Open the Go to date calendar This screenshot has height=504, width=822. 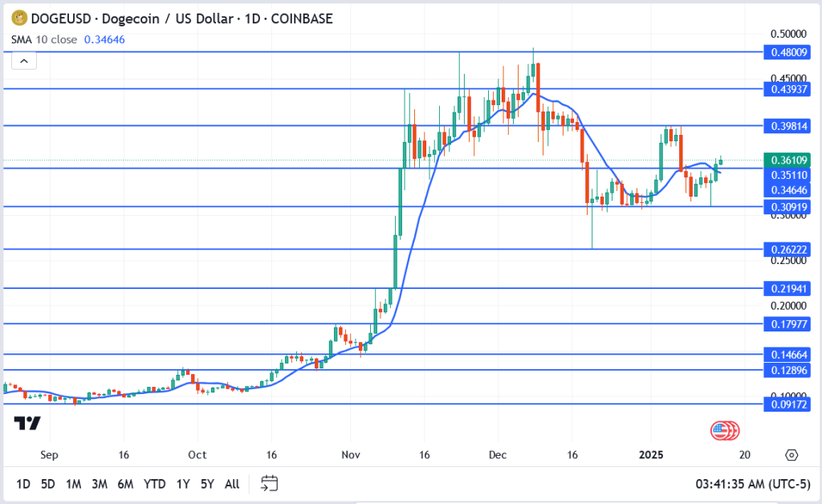(270, 483)
